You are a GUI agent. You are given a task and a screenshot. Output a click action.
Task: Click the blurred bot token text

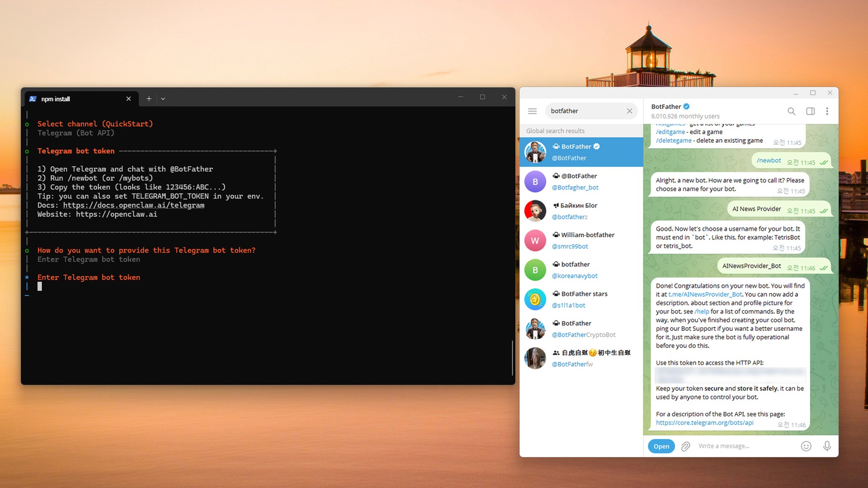point(730,375)
